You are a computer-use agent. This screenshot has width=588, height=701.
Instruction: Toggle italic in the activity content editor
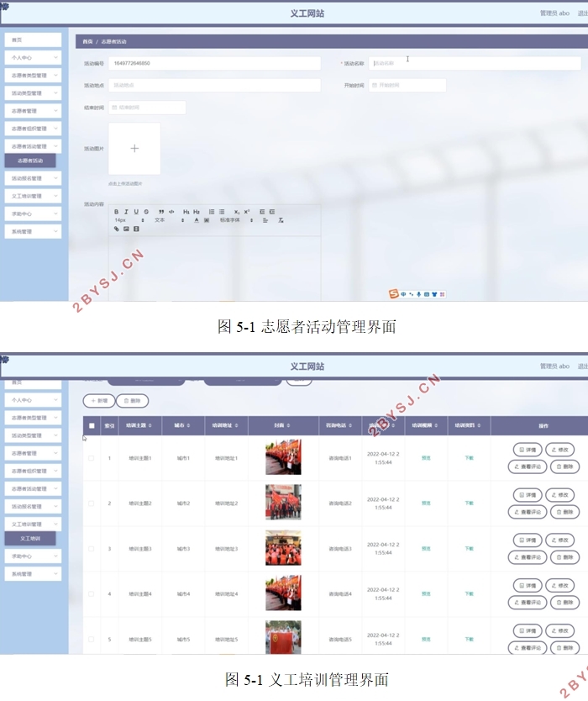coord(126,212)
